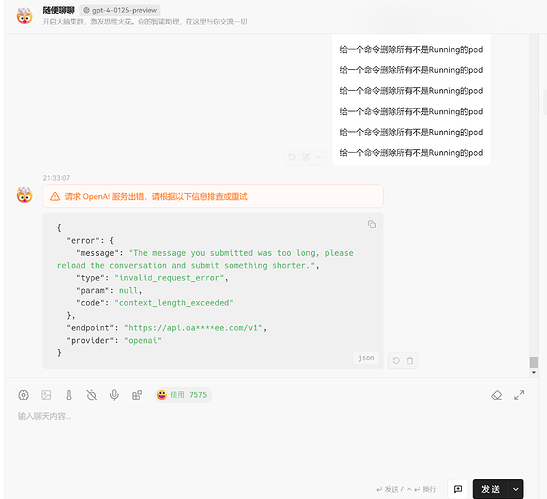Screen dimensions: 547x499
Task: Edit the user message with pencil icon
Action: click(306, 157)
